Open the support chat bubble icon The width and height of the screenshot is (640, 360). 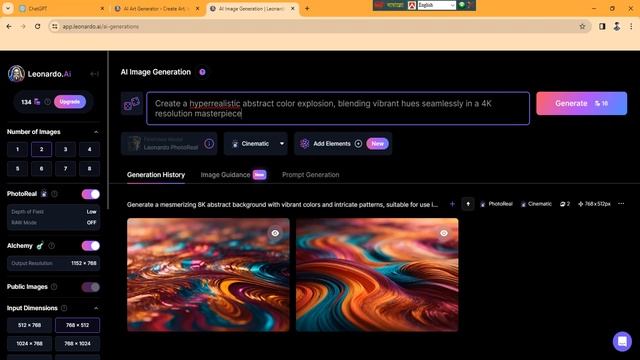(622, 341)
